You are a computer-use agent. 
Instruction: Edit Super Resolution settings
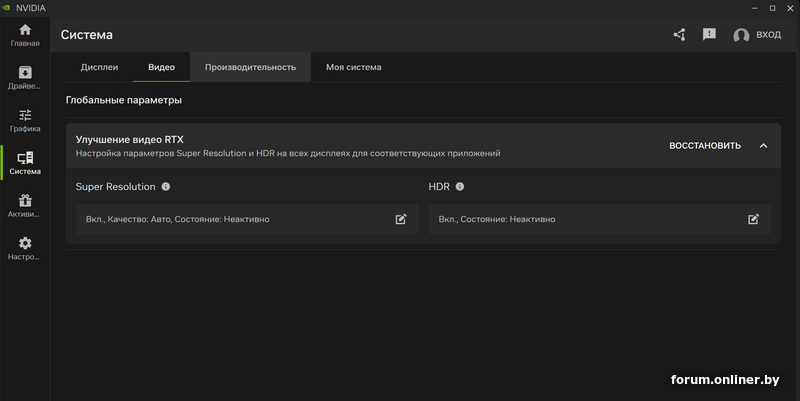pyautogui.click(x=401, y=219)
